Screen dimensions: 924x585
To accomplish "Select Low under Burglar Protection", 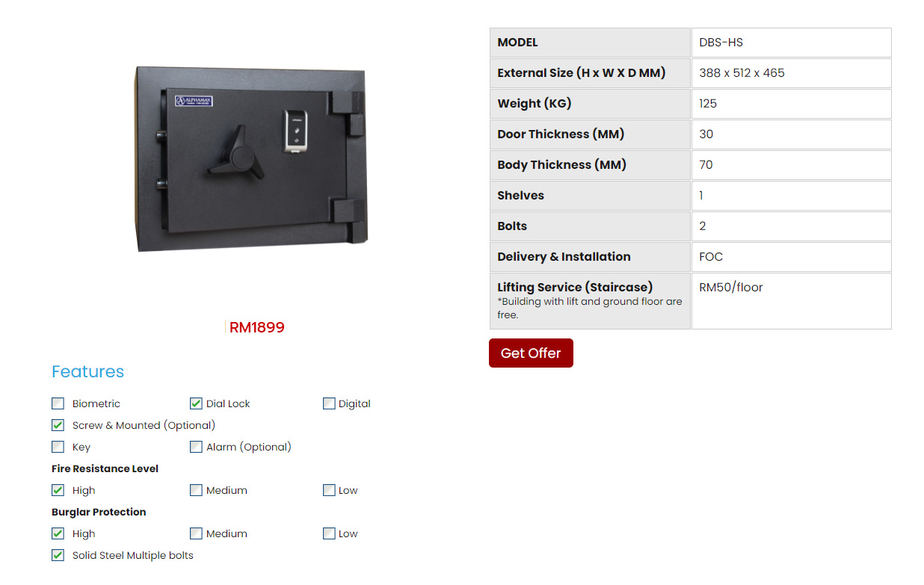I will pyautogui.click(x=329, y=533).
